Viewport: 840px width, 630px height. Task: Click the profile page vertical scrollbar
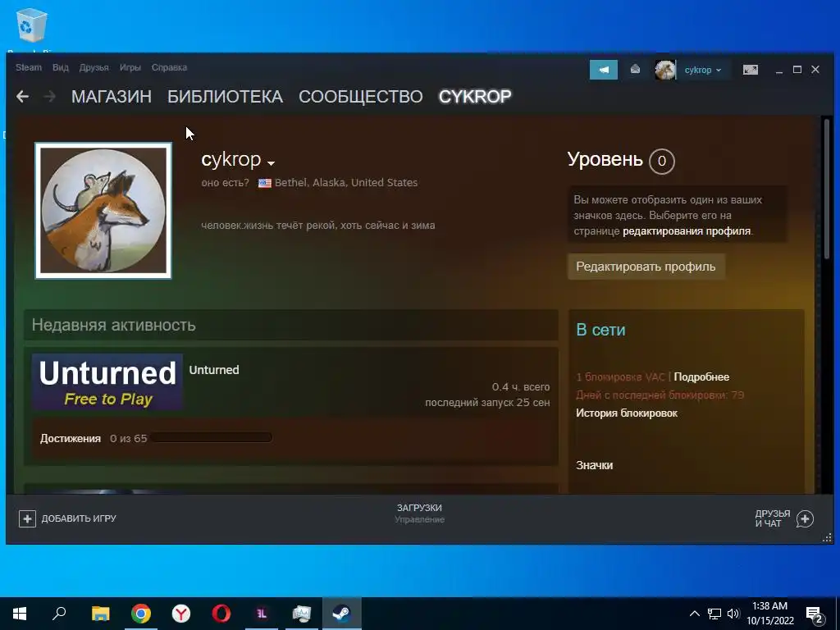point(825,189)
